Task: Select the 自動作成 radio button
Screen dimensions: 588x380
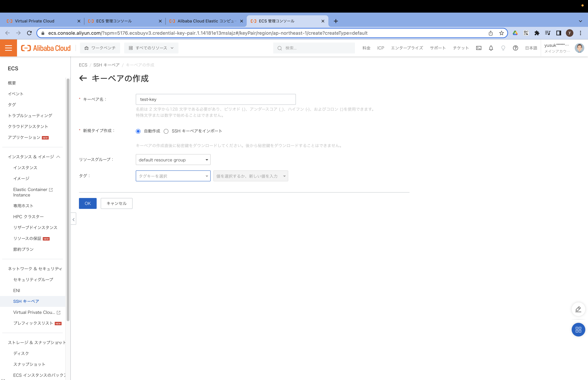Action: point(138,131)
